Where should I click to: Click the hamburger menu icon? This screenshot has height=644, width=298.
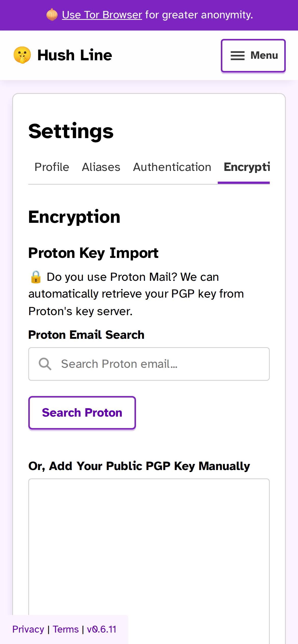[x=237, y=56]
